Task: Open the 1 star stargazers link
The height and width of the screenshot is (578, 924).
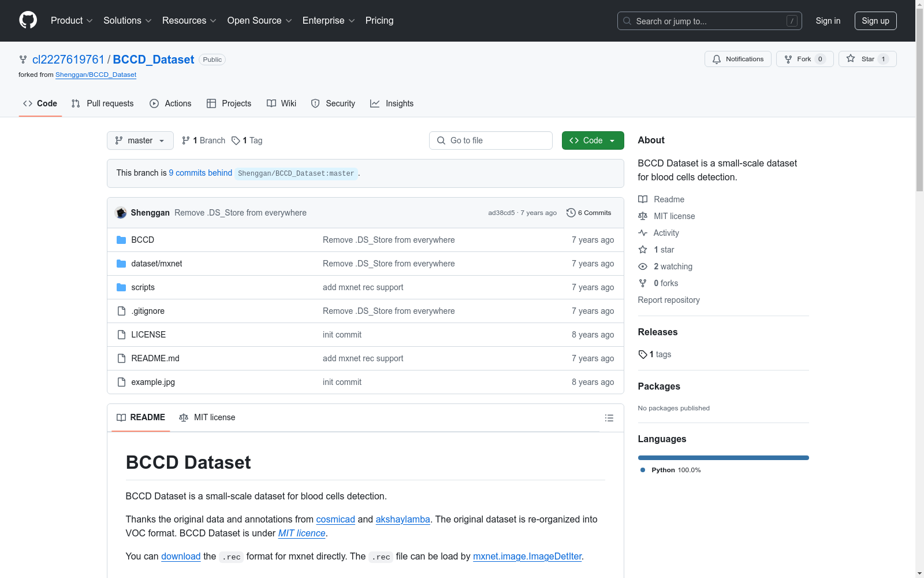Action: (664, 250)
